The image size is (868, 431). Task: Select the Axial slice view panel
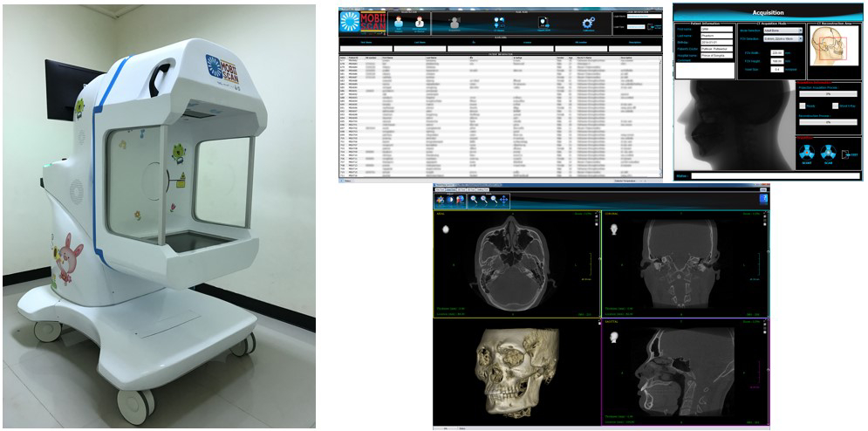coord(516,264)
